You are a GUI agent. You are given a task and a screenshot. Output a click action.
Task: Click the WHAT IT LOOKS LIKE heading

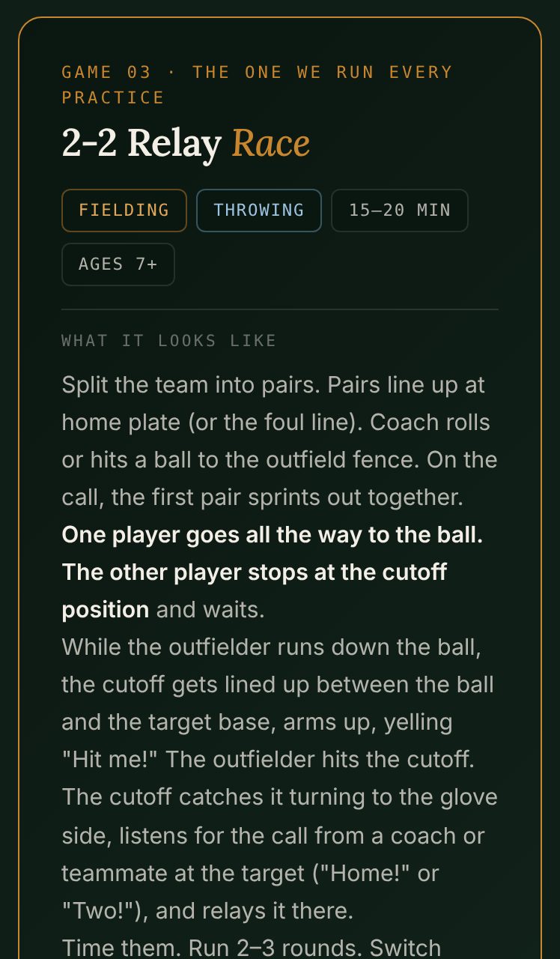pyautogui.click(x=169, y=341)
